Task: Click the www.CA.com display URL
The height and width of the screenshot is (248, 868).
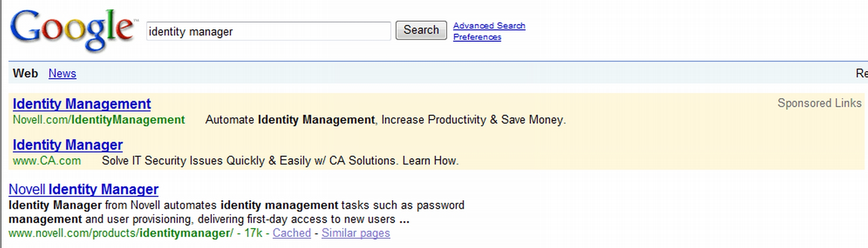Action: click(x=47, y=161)
